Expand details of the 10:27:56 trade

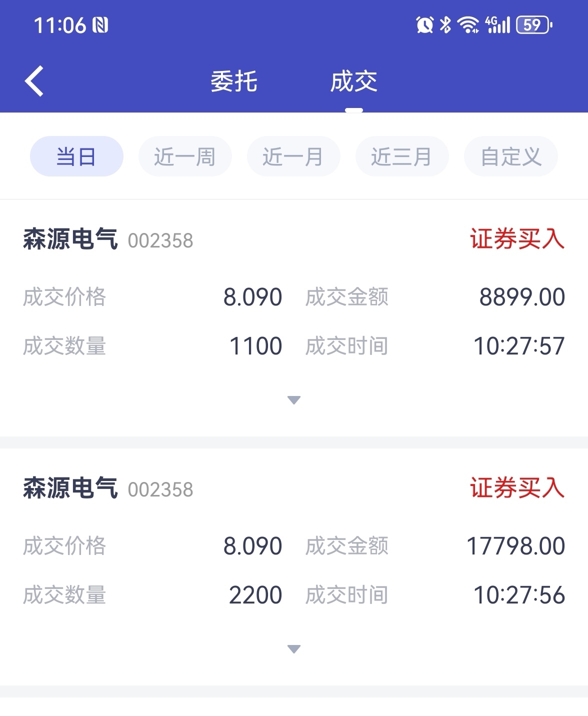point(294,649)
